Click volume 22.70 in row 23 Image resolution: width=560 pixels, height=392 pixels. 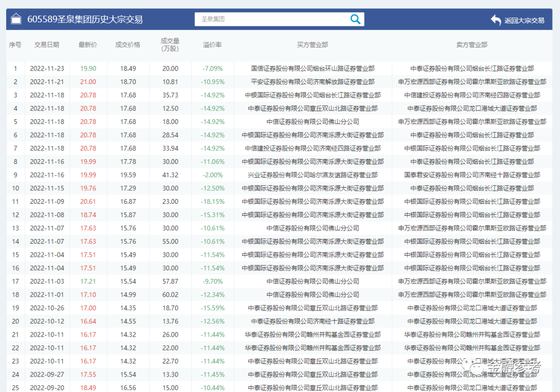coord(171,361)
